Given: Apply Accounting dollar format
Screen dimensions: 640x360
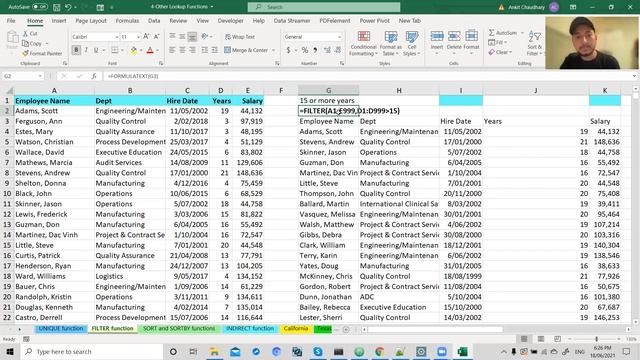Looking at the screenshot, I should (x=289, y=50).
